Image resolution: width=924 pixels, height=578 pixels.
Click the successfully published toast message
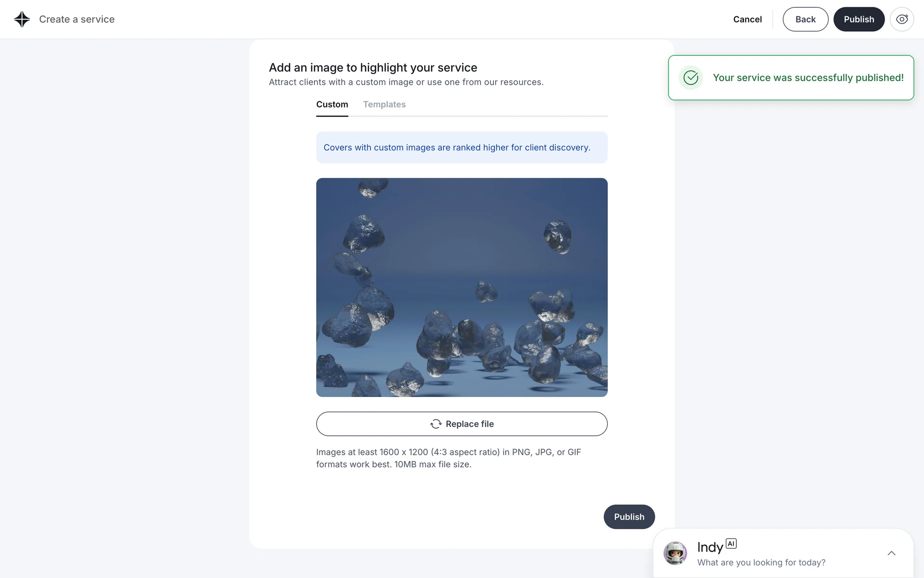tap(808, 78)
